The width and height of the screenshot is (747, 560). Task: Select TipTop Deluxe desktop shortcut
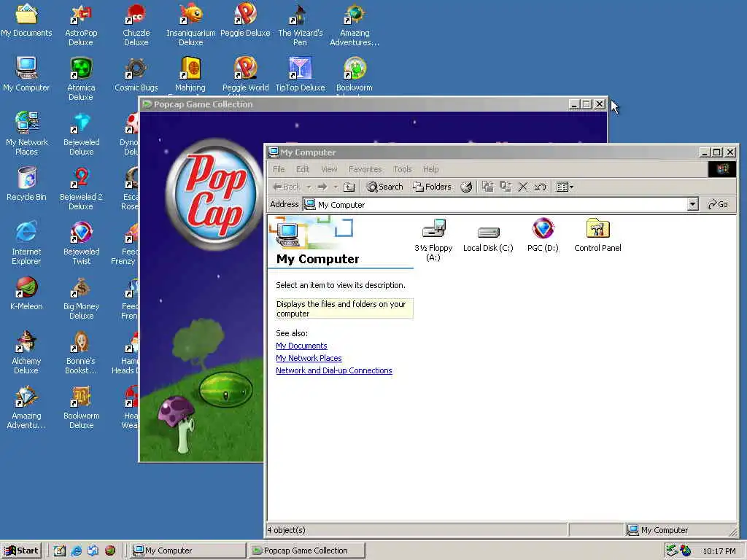click(300, 74)
